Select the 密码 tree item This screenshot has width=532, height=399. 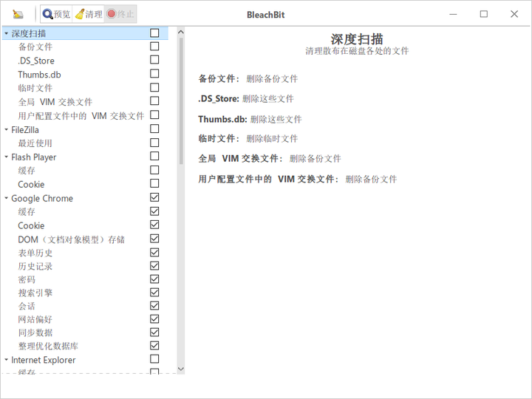tap(27, 279)
